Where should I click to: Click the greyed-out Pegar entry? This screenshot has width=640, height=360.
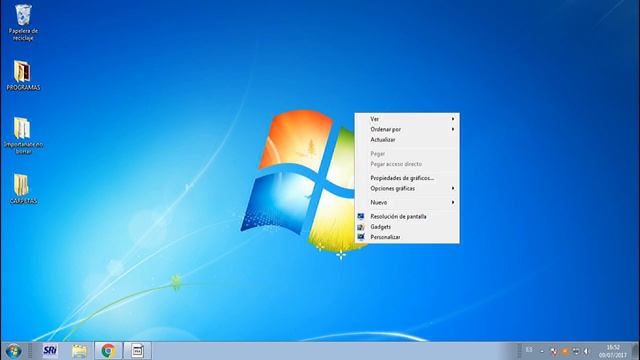(407, 153)
